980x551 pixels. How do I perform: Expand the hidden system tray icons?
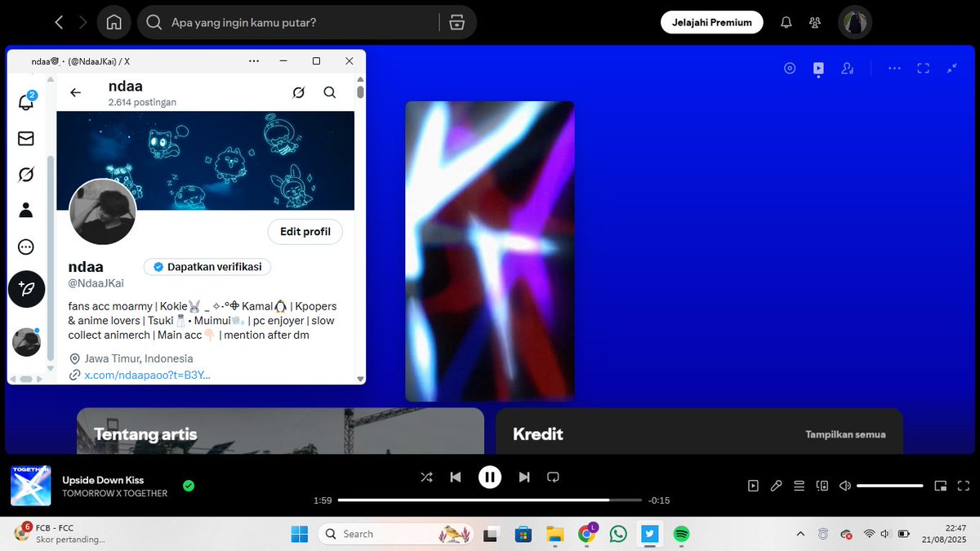pyautogui.click(x=800, y=534)
